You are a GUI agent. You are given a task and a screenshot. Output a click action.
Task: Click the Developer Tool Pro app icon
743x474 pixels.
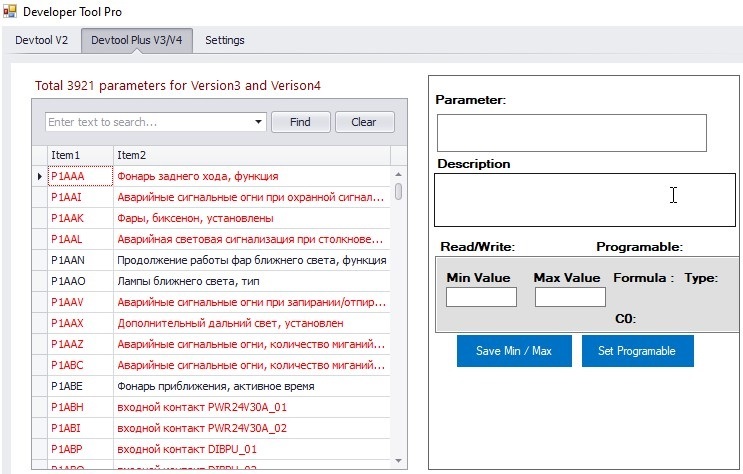tap(9, 11)
